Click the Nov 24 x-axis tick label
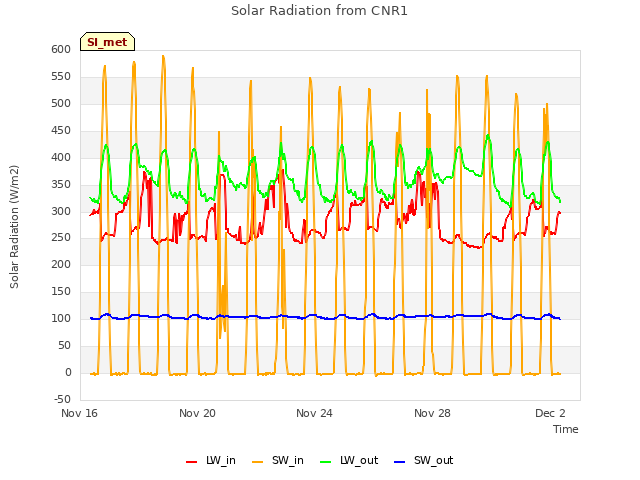The height and width of the screenshot is (480, 640). click(x=314, y=413)
